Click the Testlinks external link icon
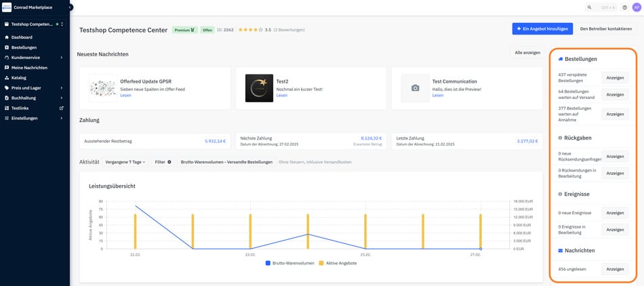This screenshot has height=286, width=644. click(62, 108)
